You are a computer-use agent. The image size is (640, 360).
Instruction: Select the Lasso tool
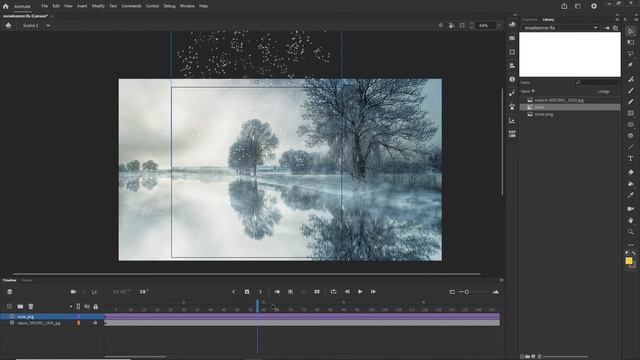631,53
